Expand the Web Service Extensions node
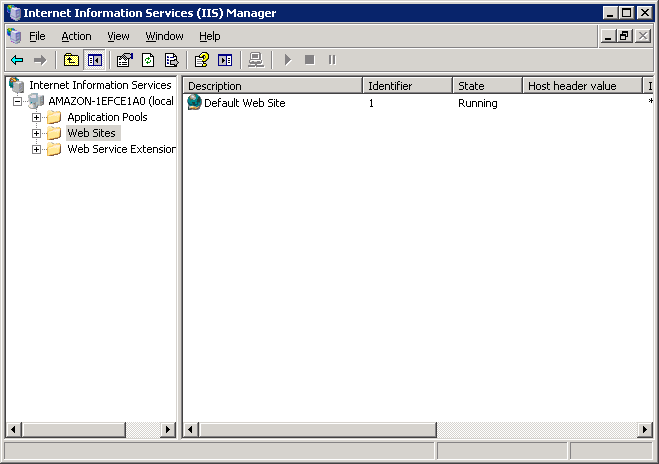659x464 pixels. click(x=37, y=149)
